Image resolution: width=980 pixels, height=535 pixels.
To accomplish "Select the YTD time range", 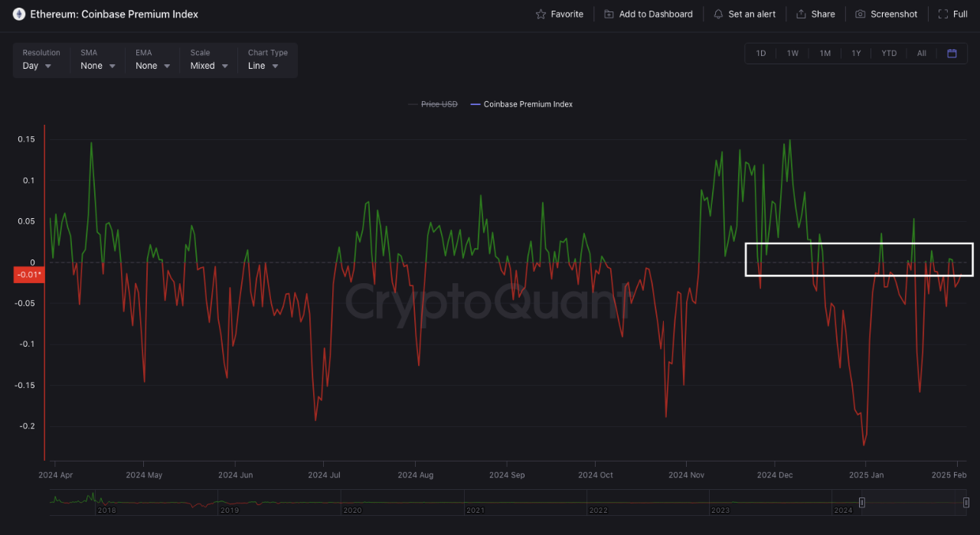I will point(889,54).
